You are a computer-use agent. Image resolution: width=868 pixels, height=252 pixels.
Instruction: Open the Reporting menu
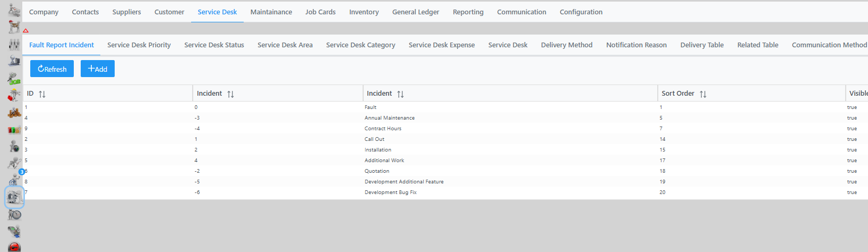(468, 12)
